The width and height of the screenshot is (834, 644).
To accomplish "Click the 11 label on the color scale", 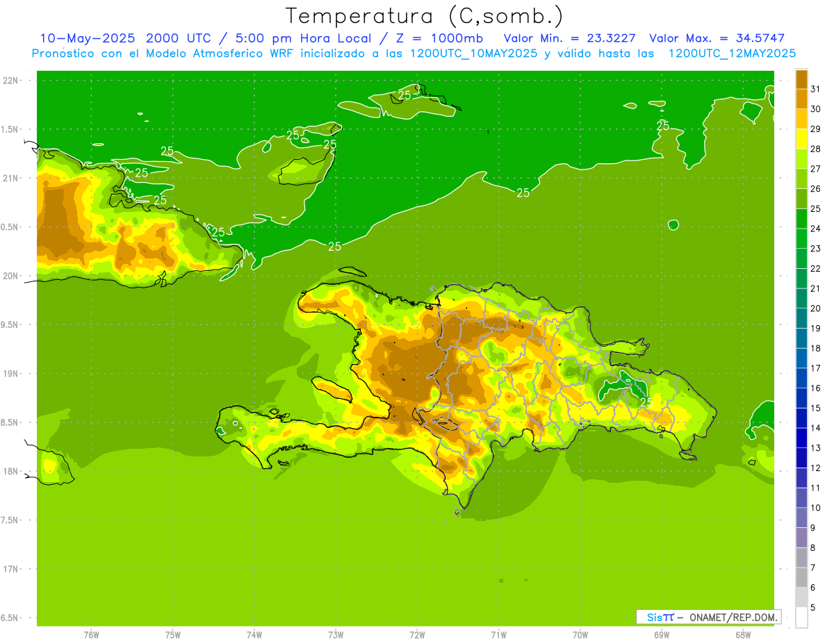I will click(x=815, y=488).
